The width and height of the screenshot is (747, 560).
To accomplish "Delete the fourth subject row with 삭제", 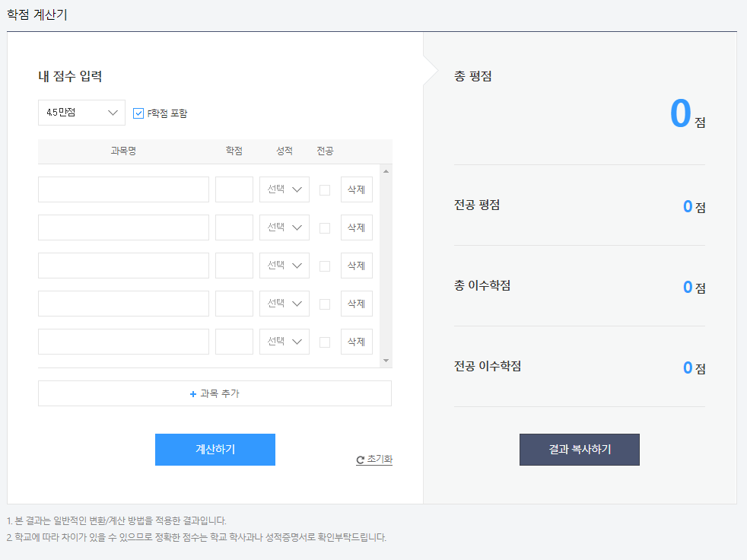I will [x=356, y=304].
